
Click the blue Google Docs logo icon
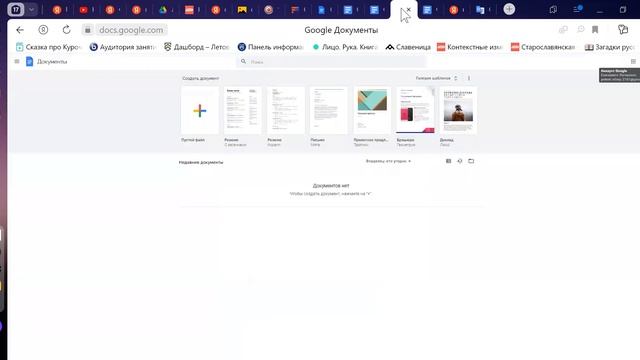click(29, 62)
